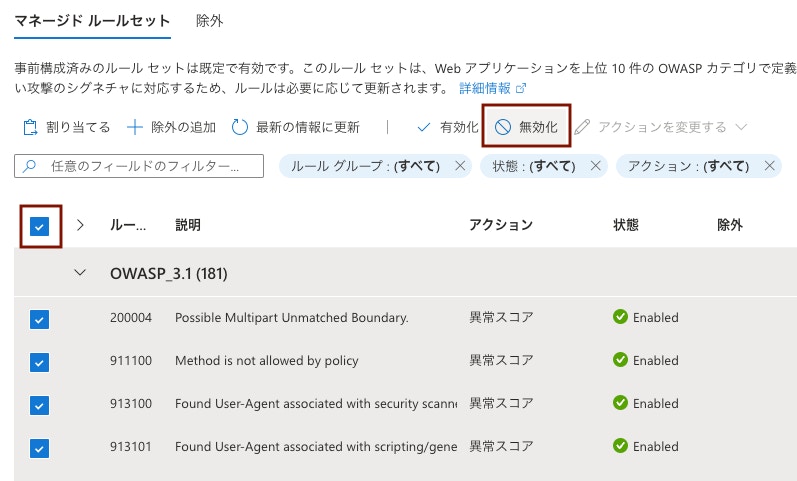The height and width of the screenshot is (481, 797).
Task: Click the 任意のフィールドのフィルター search box
Action: [139, 166]
